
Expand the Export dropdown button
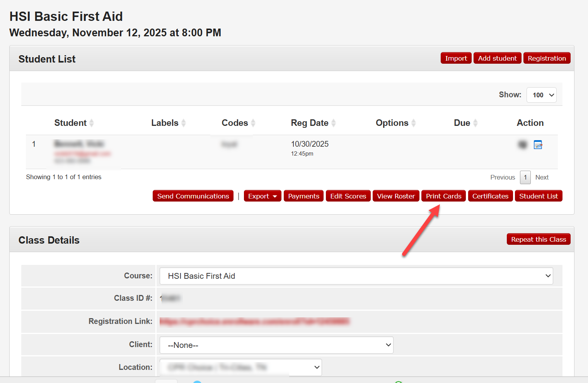tap(262, 196)
